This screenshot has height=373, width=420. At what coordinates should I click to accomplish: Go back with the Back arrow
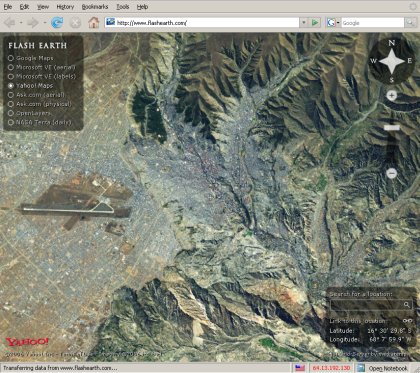(9, 23)
